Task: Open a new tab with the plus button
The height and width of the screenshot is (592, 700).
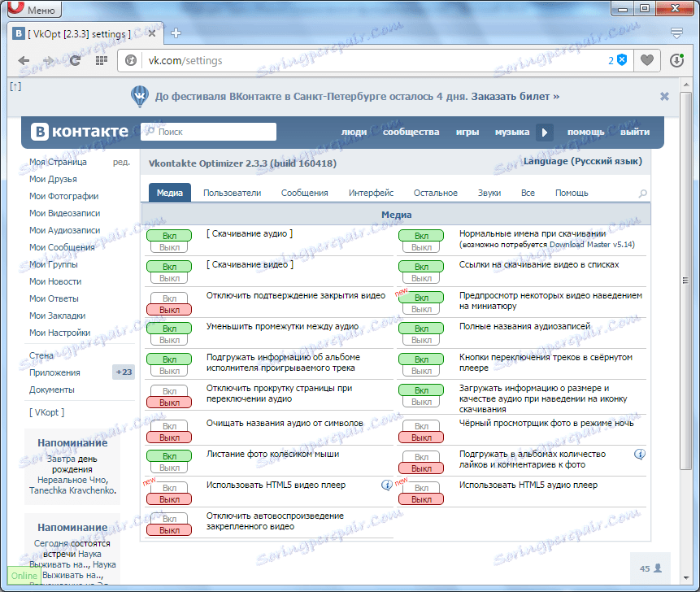Action: 176,33
